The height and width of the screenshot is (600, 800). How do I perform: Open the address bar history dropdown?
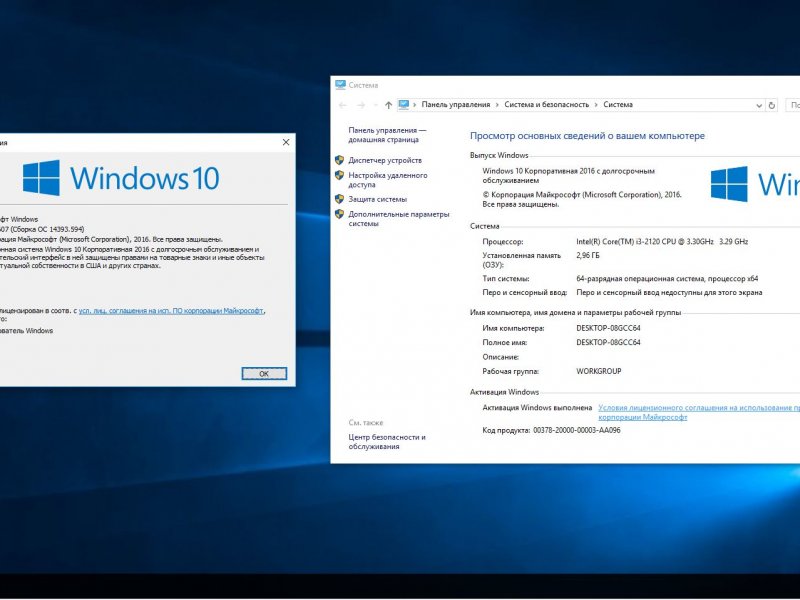point(759,106)
